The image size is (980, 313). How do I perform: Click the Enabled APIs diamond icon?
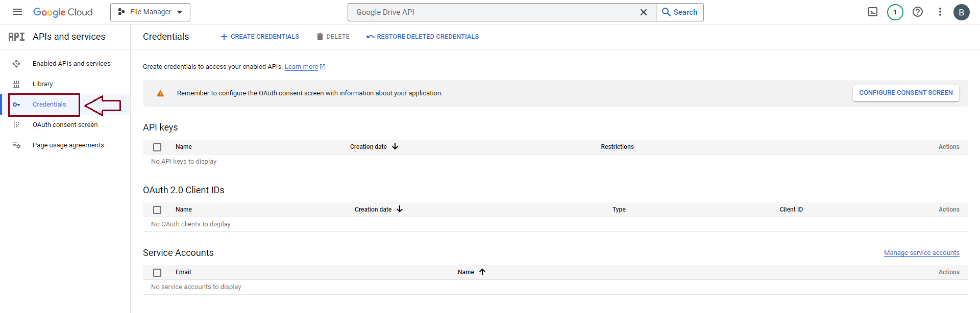[16, 64]
